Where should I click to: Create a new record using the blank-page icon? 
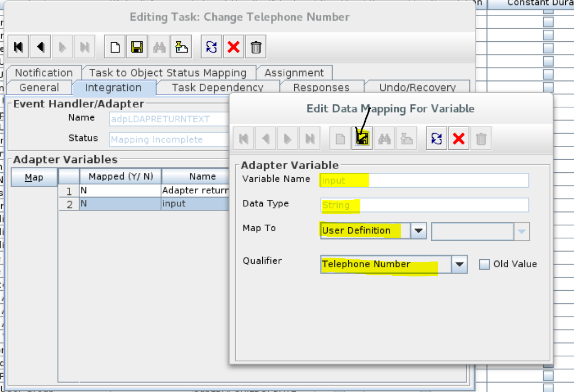tap(114, 46)
